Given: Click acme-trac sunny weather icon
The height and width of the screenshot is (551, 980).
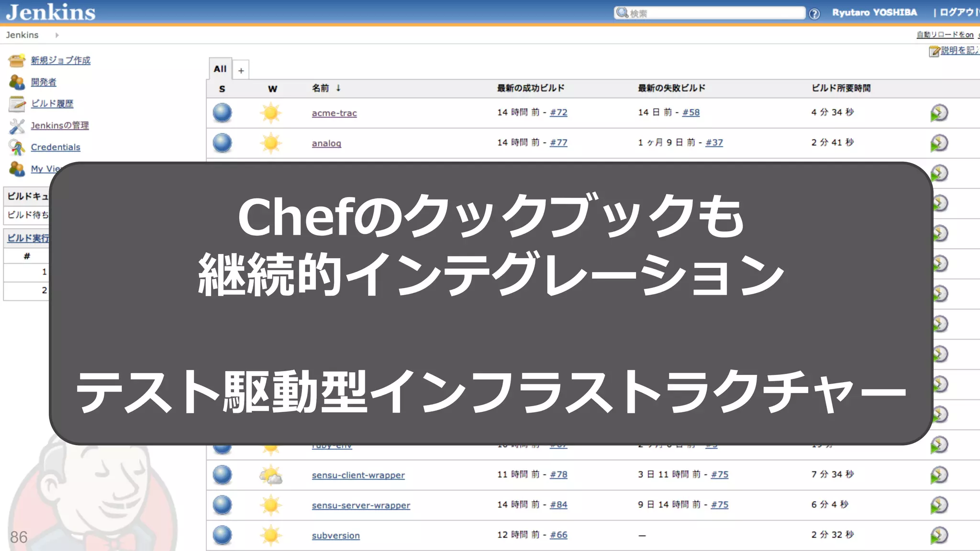Looking at the screenshot, I should tap(271, 113).
